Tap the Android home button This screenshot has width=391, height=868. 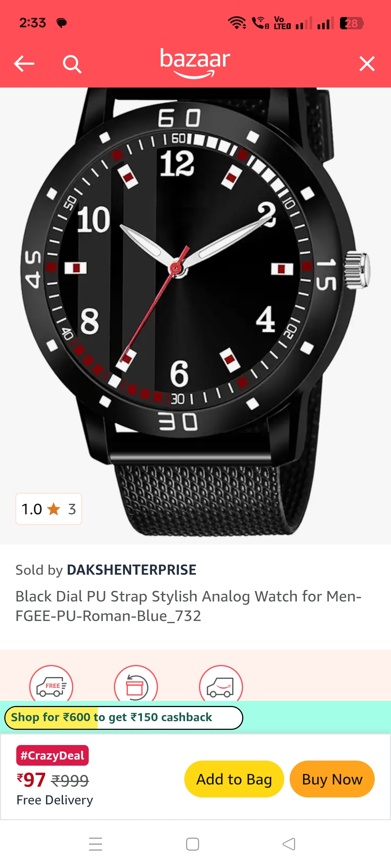tap(193, 844)
